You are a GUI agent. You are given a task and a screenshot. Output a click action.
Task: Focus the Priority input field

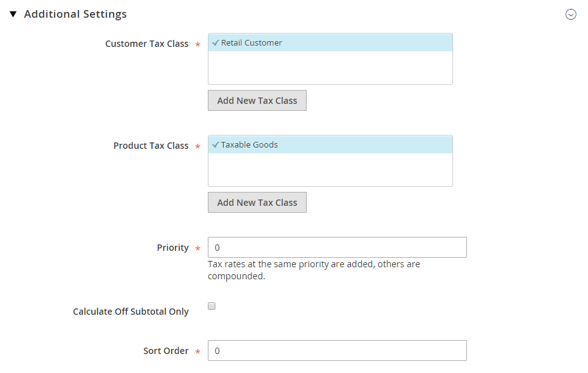[x=337, y=248]
